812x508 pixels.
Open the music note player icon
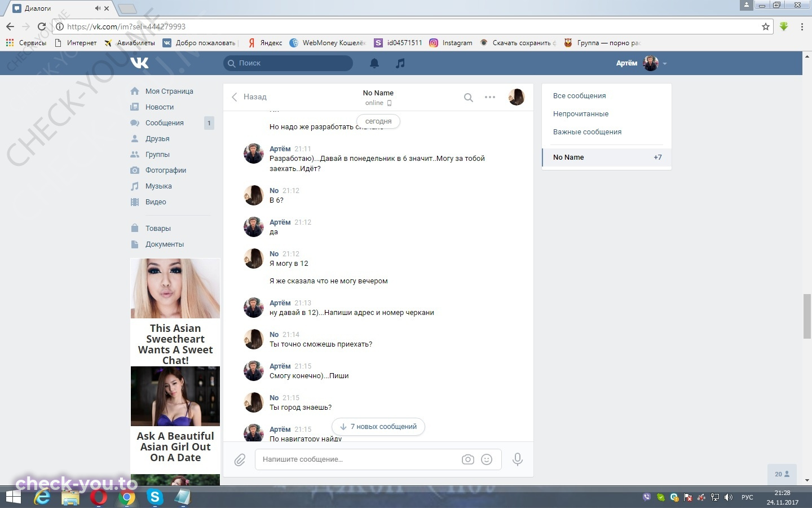coord(400,63)
